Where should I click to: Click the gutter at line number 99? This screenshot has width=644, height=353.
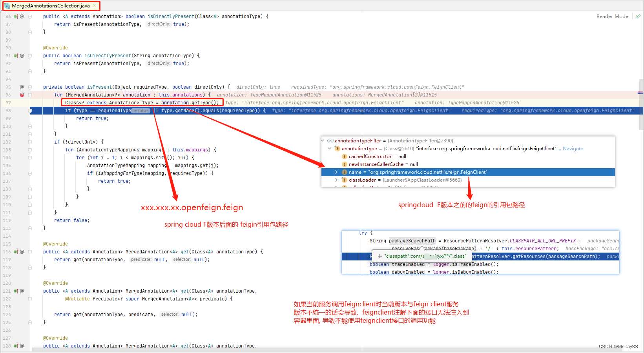click(8, 118)
